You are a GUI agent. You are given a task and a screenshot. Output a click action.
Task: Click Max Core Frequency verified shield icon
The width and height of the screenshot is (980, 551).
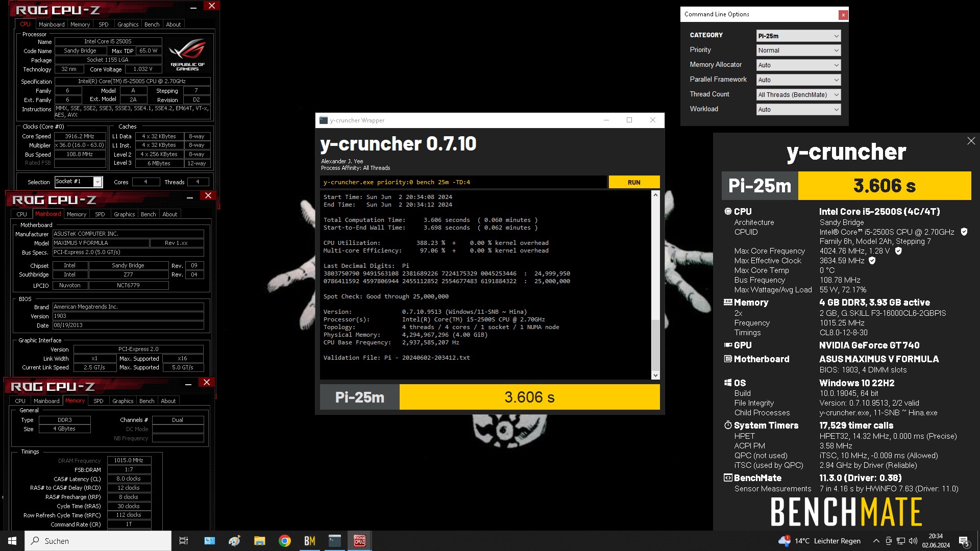point(898,251)
